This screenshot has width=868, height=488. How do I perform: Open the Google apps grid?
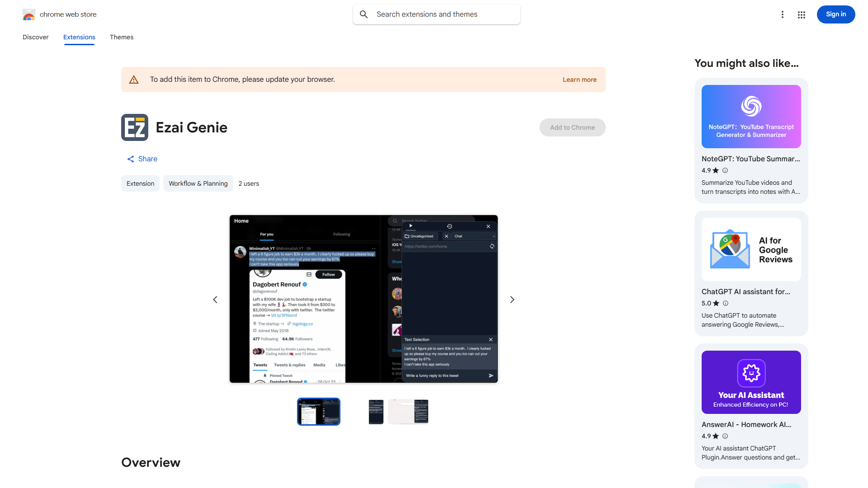click(x=801, y=14)
